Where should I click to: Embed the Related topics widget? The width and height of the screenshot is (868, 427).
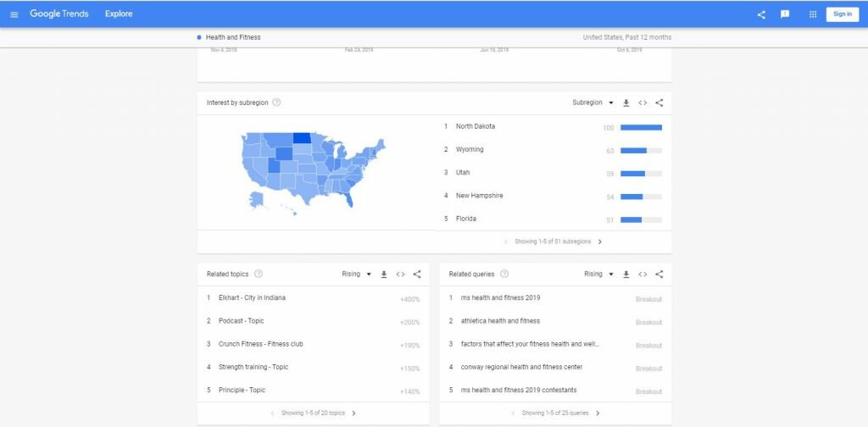[x=400, y=274]
